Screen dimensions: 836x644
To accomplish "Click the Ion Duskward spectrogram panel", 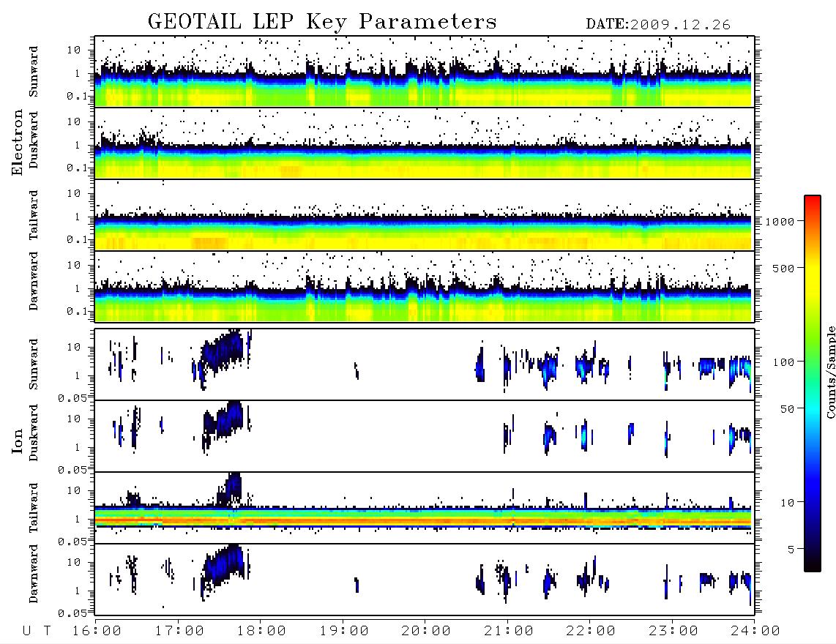I will tap(425, 436).
